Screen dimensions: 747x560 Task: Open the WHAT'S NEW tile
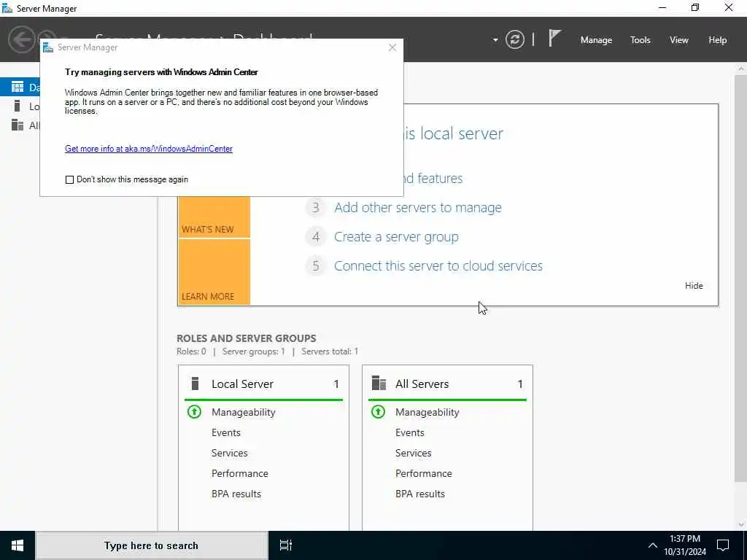[x=214, y=217]
